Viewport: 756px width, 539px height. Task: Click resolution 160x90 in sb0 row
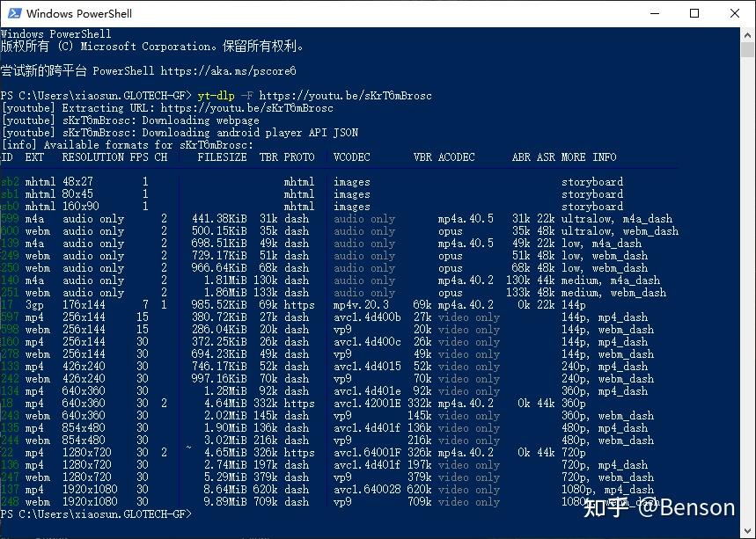pyautogui.click(x=80, y=206)
